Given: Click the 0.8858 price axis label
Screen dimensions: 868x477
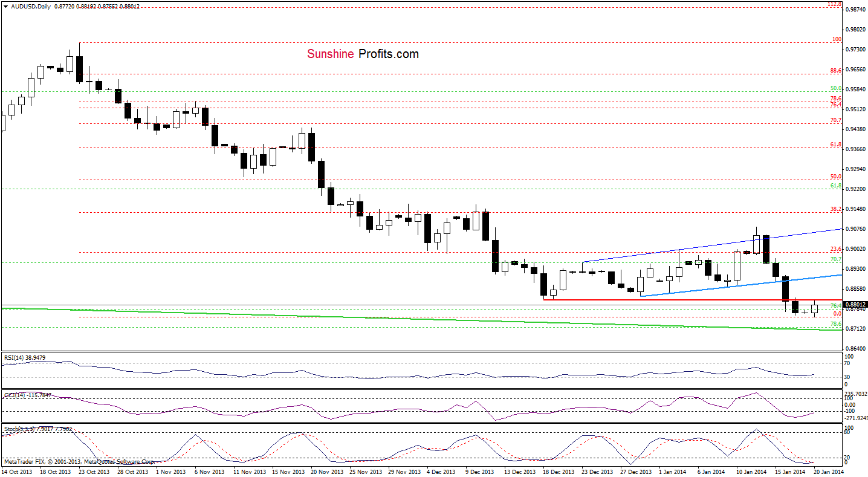Looking at the screenshot, I should (x=855, y=289).
